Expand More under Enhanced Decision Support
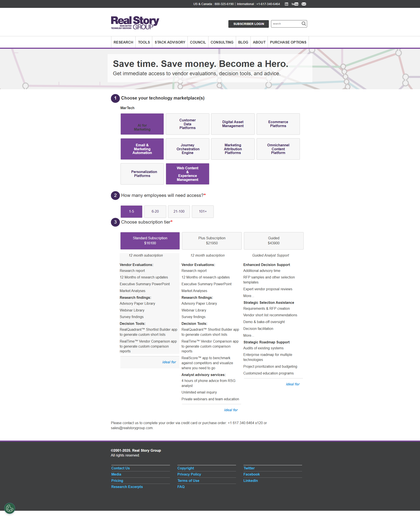The image size is (420, 516). [248, 296]
